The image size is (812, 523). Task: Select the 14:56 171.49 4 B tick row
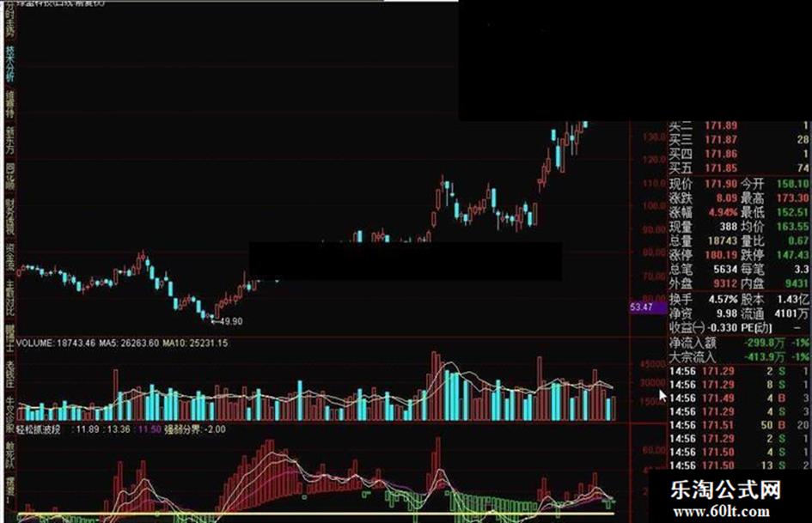(739, 398)
